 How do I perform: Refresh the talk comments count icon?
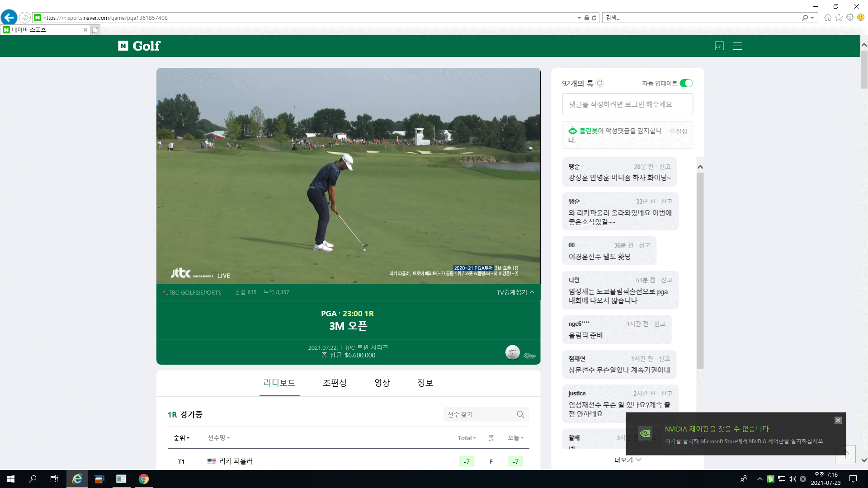(600, 83)
